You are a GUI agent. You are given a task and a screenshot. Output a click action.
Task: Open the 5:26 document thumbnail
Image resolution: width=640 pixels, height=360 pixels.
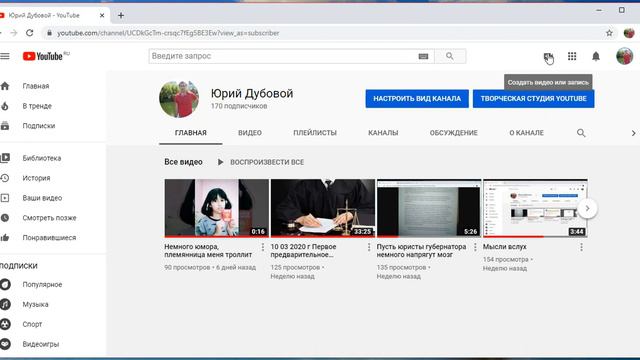click(x=429, y=208)
